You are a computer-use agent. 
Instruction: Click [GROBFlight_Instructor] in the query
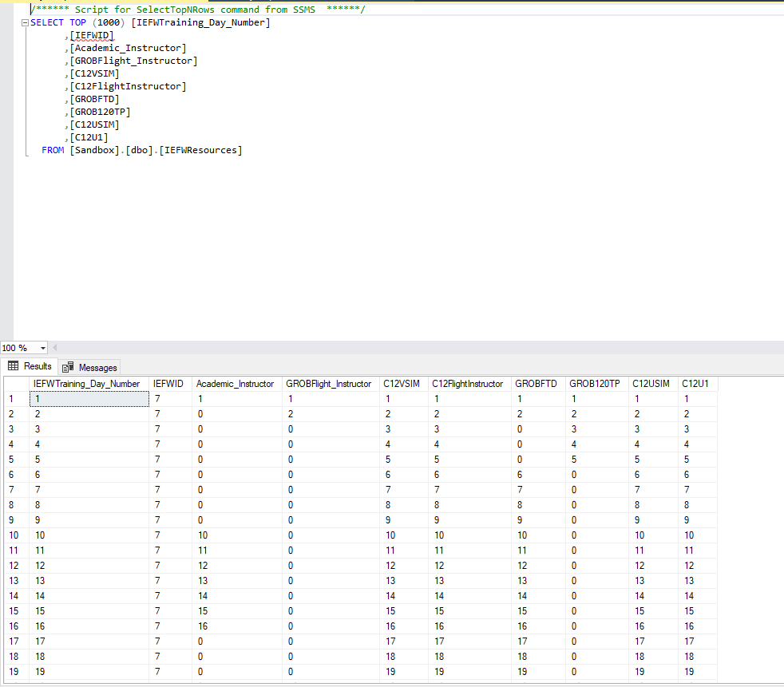(x=133, y=61)
